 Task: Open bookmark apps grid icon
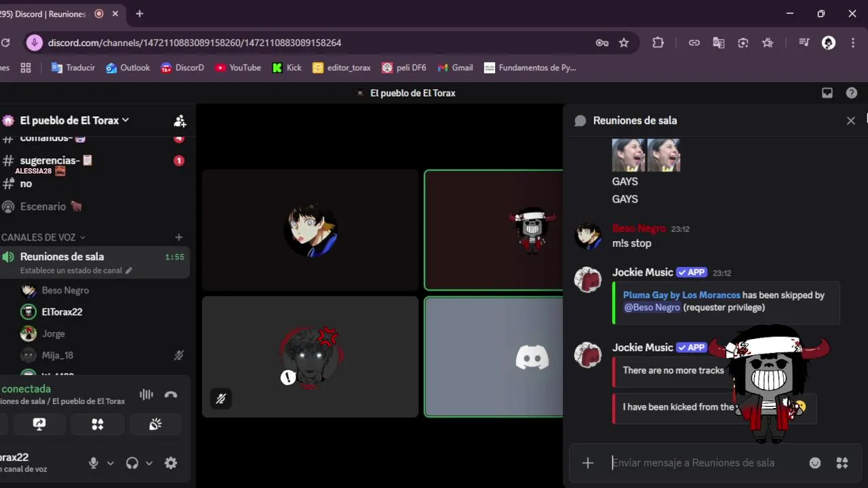click(26, 68)
